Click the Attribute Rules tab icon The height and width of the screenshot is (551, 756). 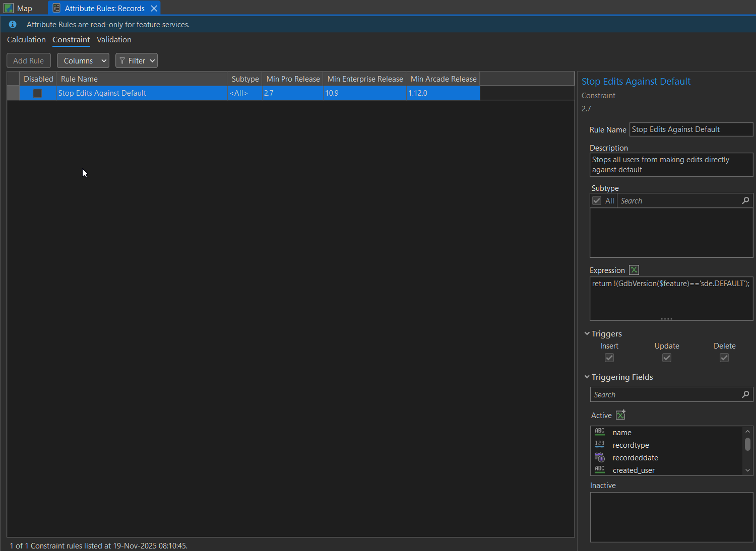point(56,8)
